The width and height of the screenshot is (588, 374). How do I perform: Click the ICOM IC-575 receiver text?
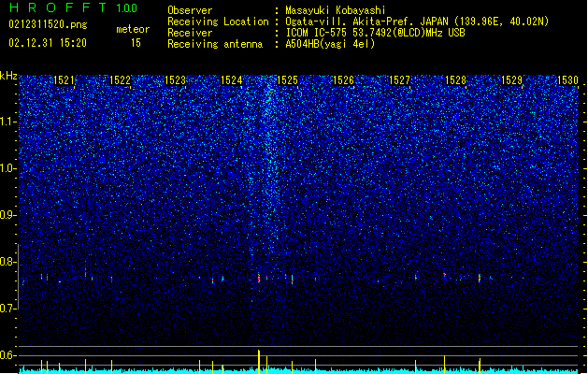click(x=375, y=33)
